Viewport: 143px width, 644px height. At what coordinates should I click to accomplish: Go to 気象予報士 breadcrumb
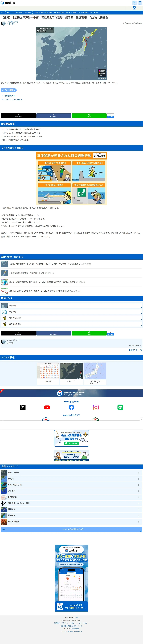(x=20, y=12)
